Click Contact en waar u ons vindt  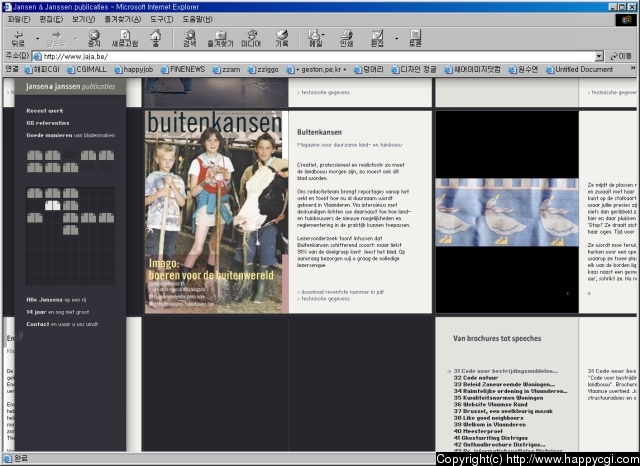click(x=62, y=324)
